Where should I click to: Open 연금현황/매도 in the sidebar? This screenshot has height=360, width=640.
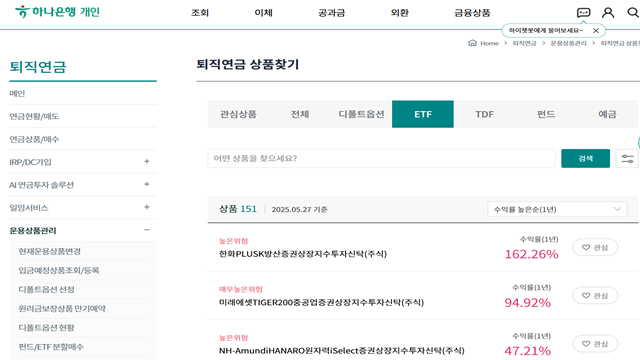pyautogui.click(x=34, y=116)
